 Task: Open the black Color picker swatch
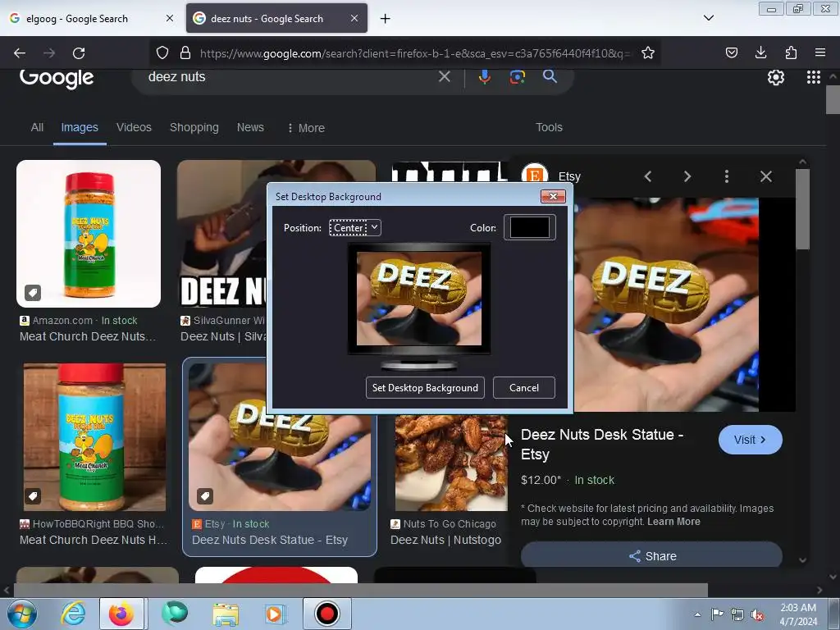pyautogui.click(x=529, y=227)
